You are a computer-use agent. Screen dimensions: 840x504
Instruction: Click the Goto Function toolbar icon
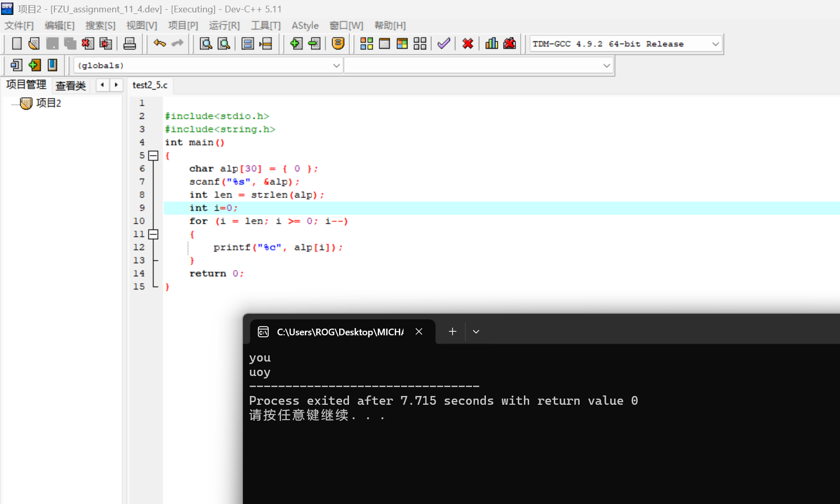coord(248,44)
